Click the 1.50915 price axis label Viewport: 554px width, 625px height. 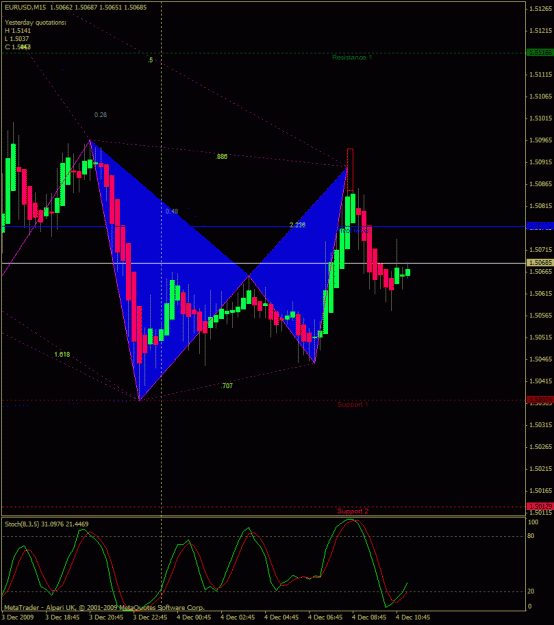pyautogui.click(x=541, y=162)
